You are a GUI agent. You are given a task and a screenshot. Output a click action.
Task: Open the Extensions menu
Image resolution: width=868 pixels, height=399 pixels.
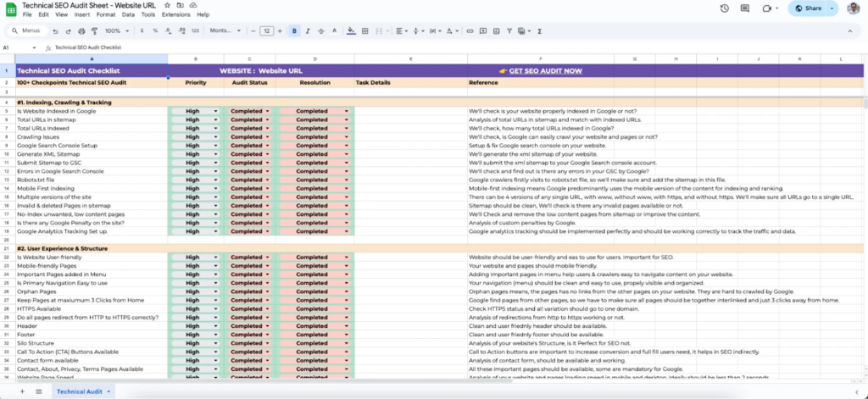pyautogui.click(x=175, y=15)
